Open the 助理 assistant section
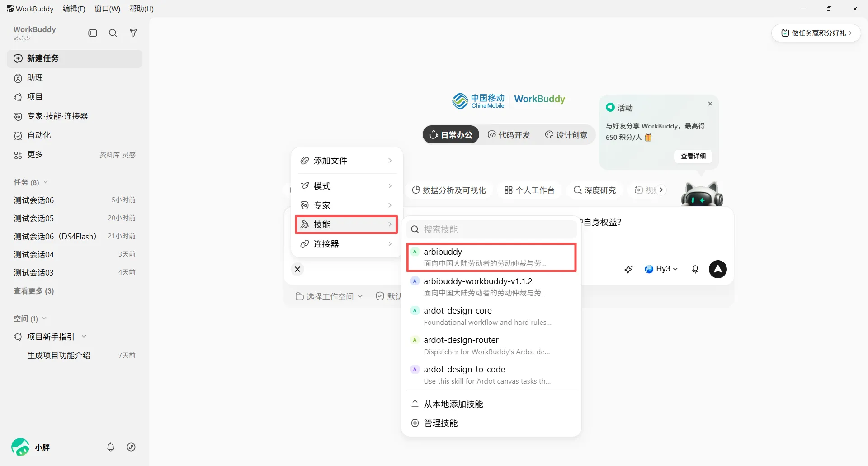 75,78
